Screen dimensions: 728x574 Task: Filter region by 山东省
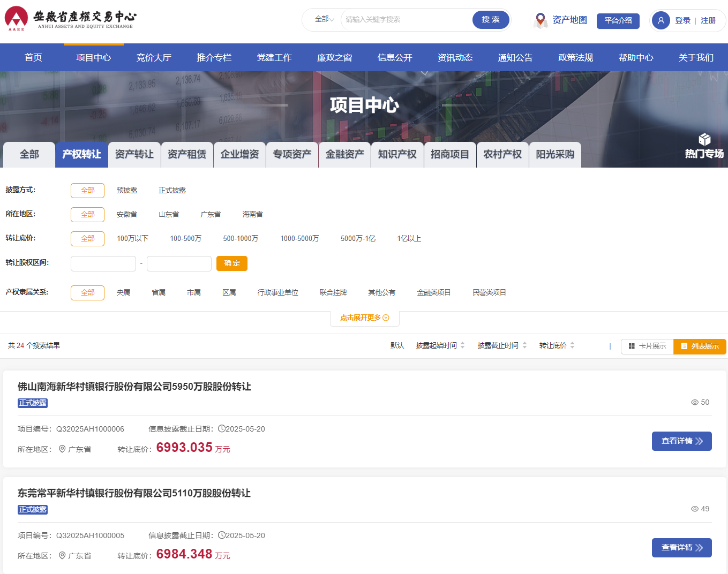(169, 214)
